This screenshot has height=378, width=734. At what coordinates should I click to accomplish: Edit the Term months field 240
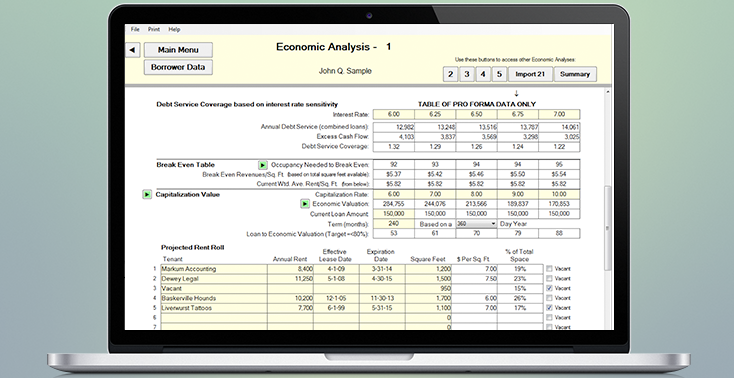[x=394, y=224]
